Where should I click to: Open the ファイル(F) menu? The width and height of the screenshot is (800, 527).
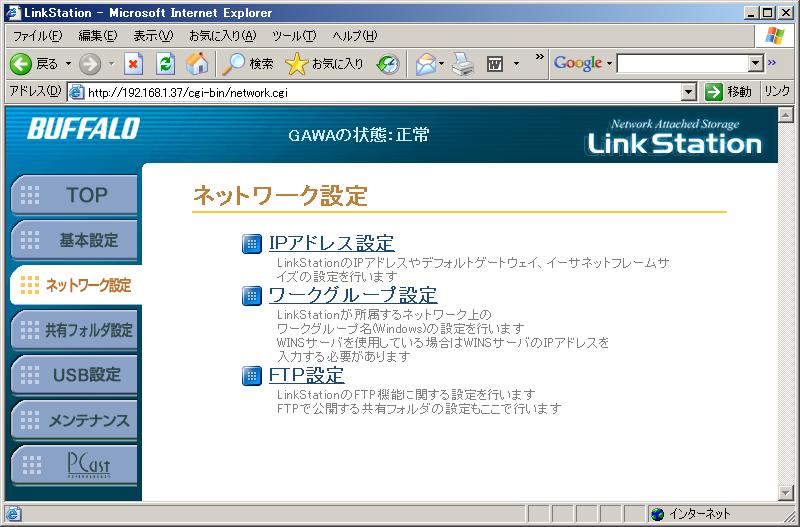(x=37, y=36)
